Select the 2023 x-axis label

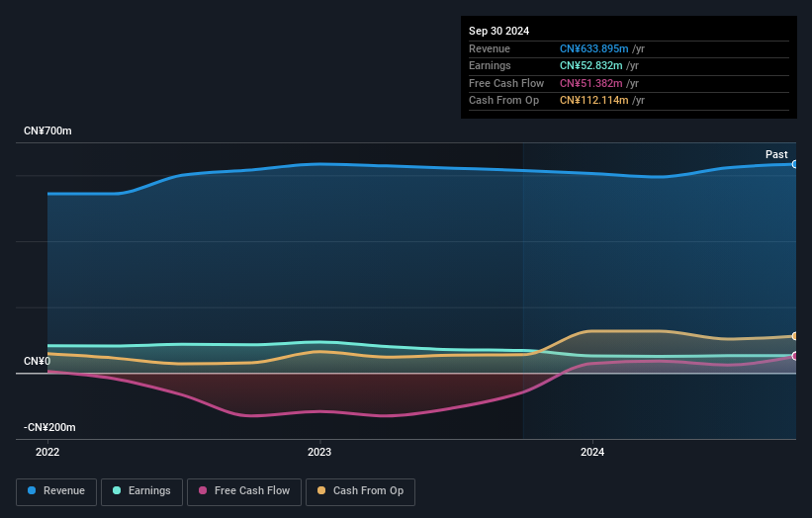[x=319, y=453]
